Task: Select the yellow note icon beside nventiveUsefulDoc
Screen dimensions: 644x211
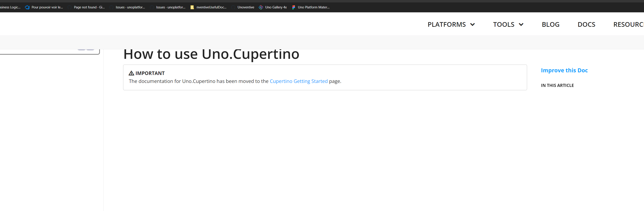Action: pyautogui.click(x=192, y=7)
